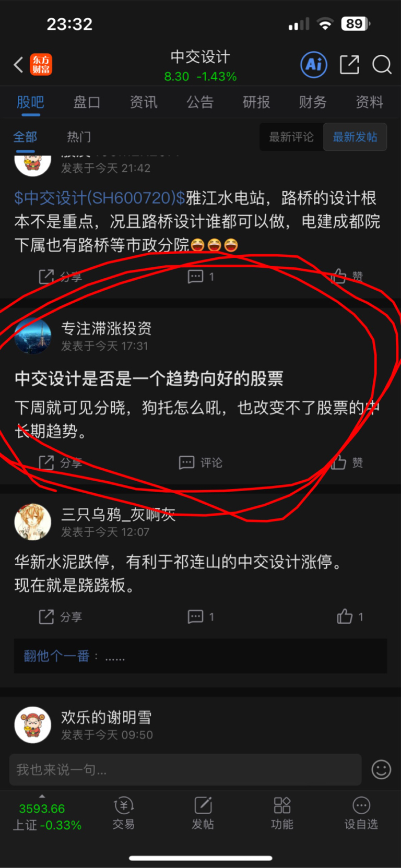Open the search magnifier icon
Viewport: 401px width, 868px height.
[x=382, y=65]
